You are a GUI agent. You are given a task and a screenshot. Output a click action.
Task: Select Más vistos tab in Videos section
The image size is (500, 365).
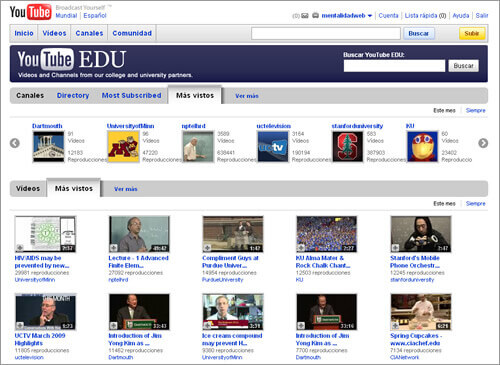[x=74, y=188]
